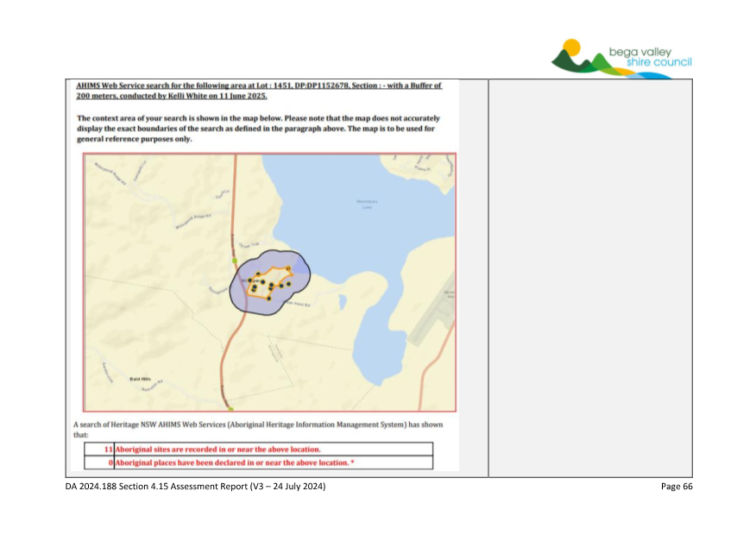This screenshot has width=756, height=535.
Task: Click the Merimbula Lake label on map
Action: pyautogui.click(x=367, y=204)
